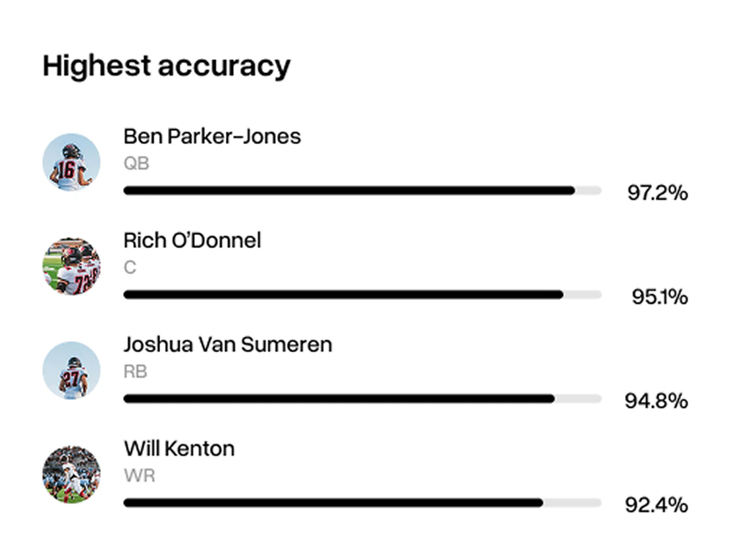Open Rich O'Donnel player name

click(x=192, y=241)
